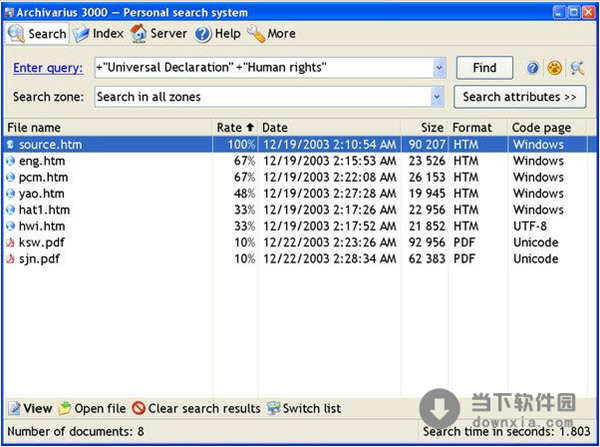The image size is (600, 447).
Task: Open the Server tab
Action: pyautogui.click(x=158, y=34)
